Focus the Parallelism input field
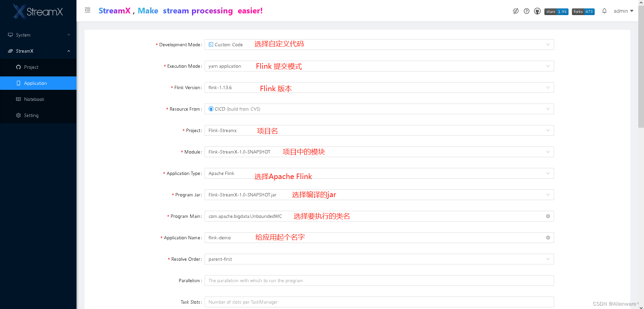This screenshot has width=644, height=309. (379, 281)
